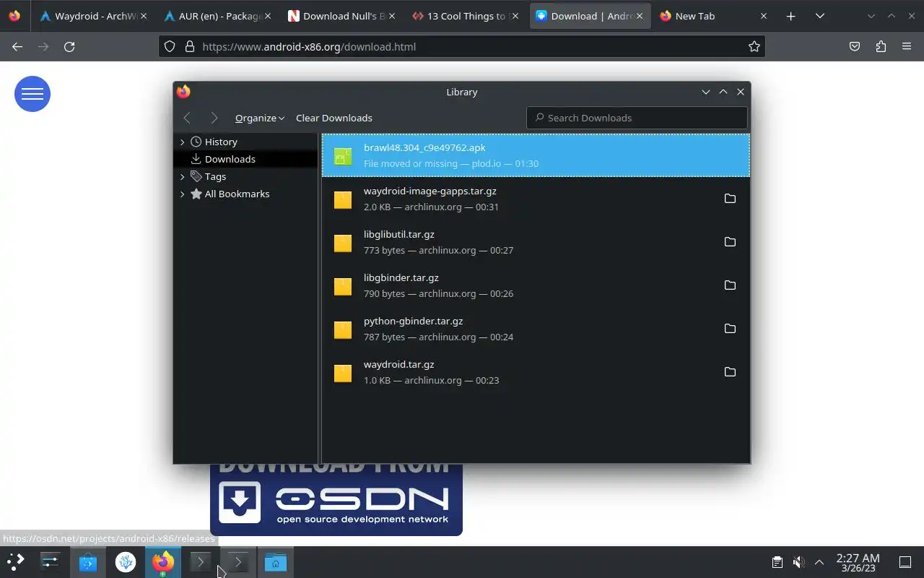Reload the android-x86 page

pyautogui.click(x=69, y=46)
